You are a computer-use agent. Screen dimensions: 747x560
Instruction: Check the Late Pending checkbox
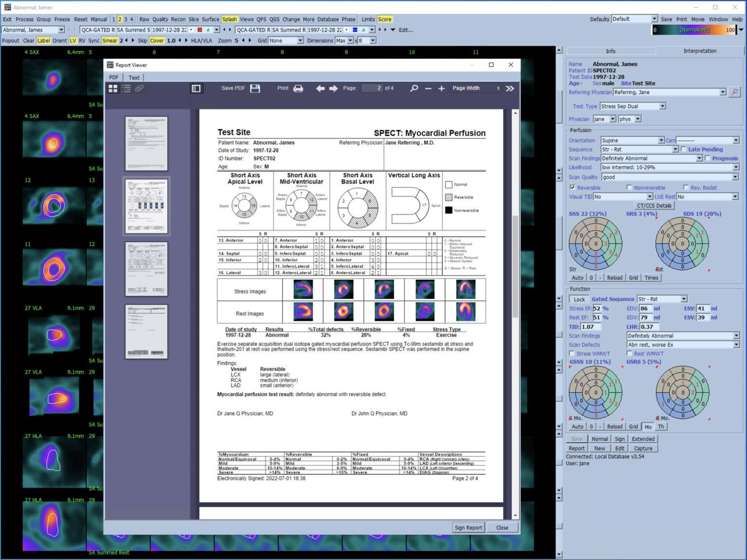tap(683, 149)
